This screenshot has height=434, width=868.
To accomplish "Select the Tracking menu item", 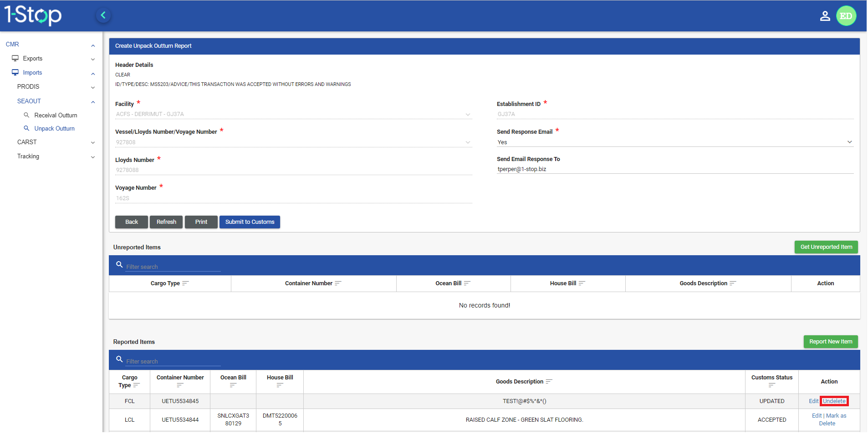I will 28,156.
